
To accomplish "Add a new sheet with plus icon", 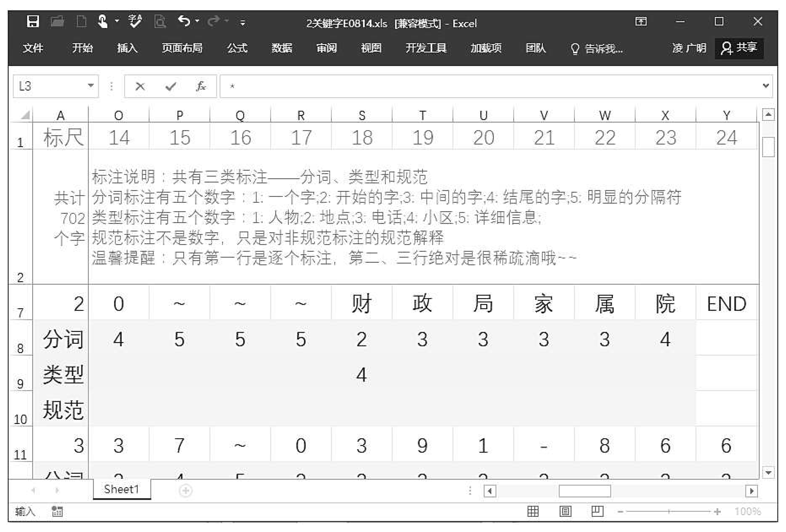I will tap(186, 490).
